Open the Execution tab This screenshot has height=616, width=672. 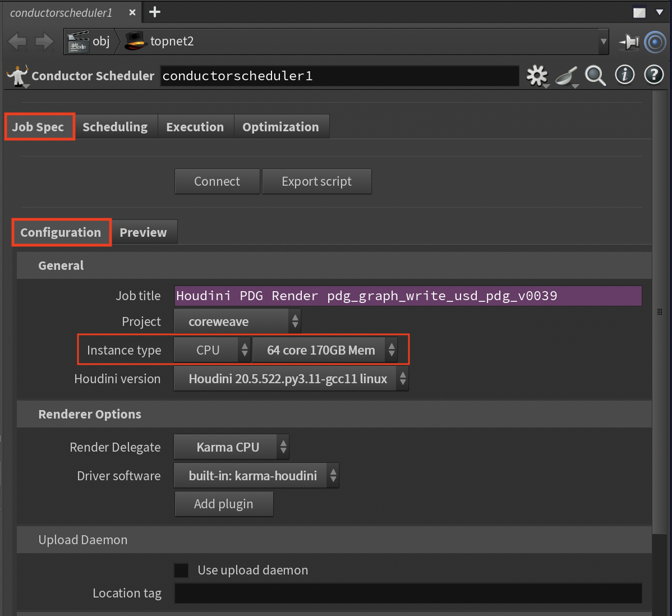point(195,127)
